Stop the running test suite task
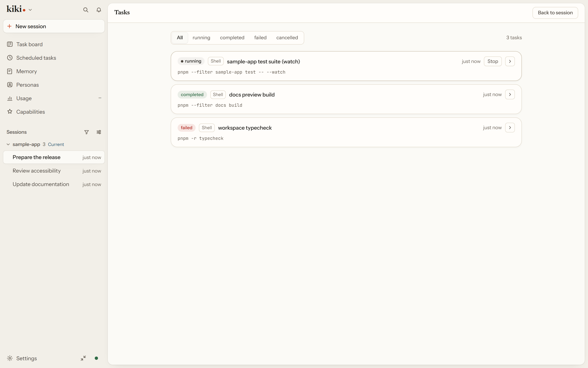 (492, 61)
